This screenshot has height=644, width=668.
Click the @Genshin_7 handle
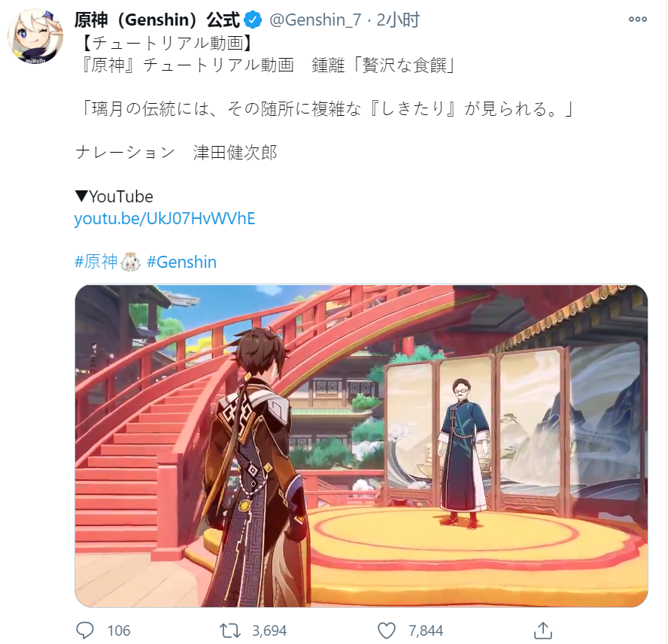tap(315, 20)
